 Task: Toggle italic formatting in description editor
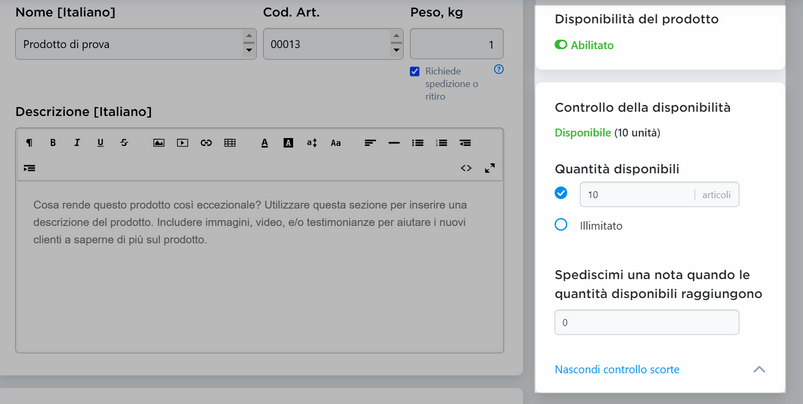pyautogui.click(x=77, y=143)
